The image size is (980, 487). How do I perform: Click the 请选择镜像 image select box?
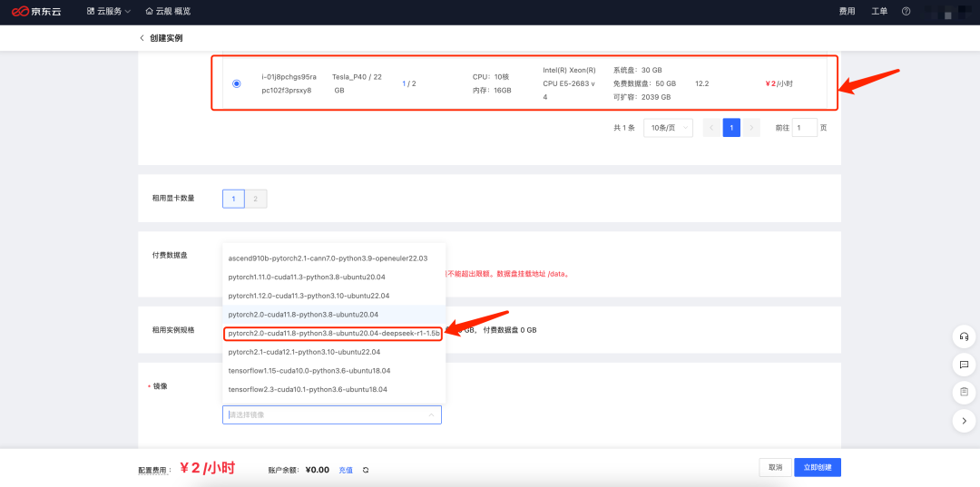[331, 414]
